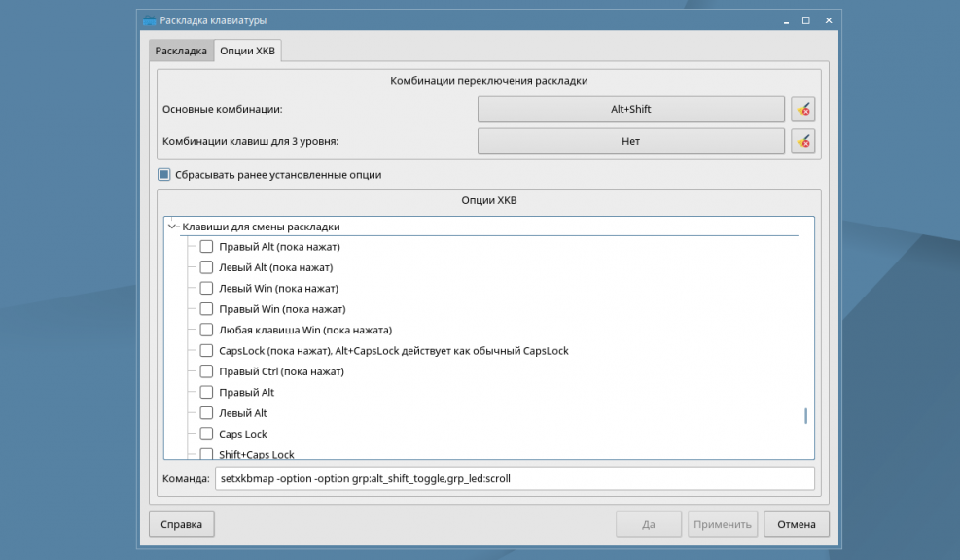Viewport: 960px width, 560px height.
Task: Check "Любая клавиша Win (пока нажата)"
Action: pyautogui.click(x=206, y=330)
